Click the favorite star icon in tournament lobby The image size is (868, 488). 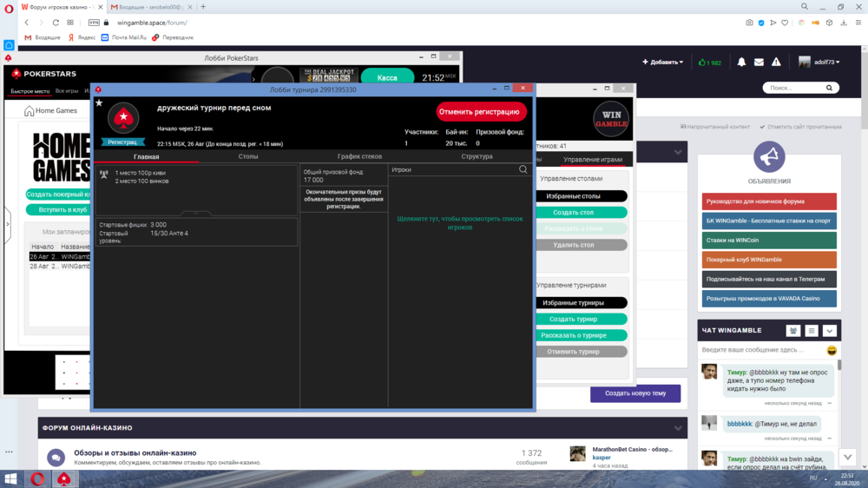coord(99,102)
